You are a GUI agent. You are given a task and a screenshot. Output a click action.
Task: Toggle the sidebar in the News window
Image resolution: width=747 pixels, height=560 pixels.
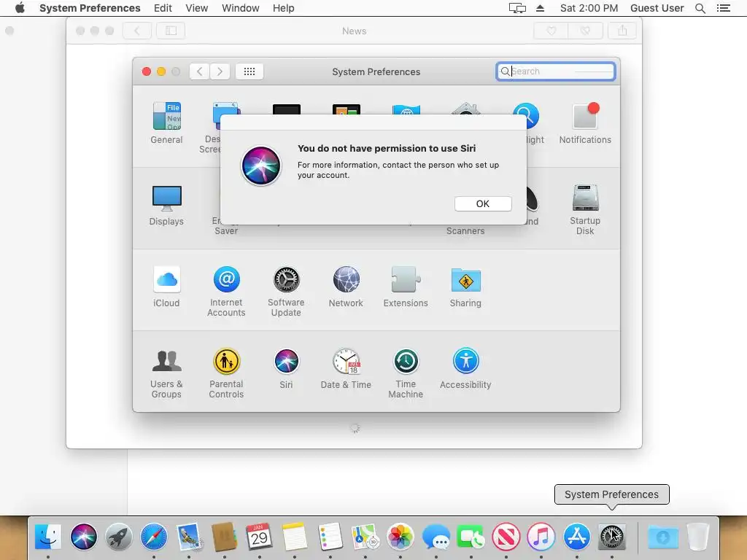(171, 31)
